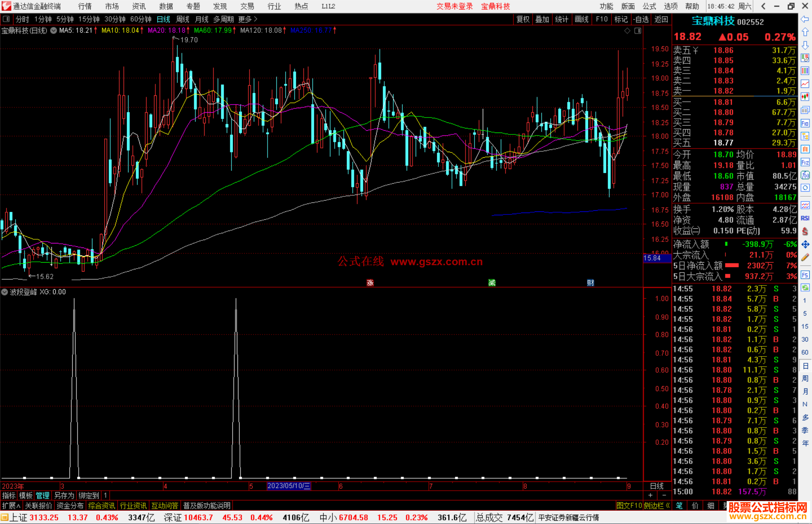Click the F12 sidebar icon
Screen dimensions: 812x524
pos(805,162)
